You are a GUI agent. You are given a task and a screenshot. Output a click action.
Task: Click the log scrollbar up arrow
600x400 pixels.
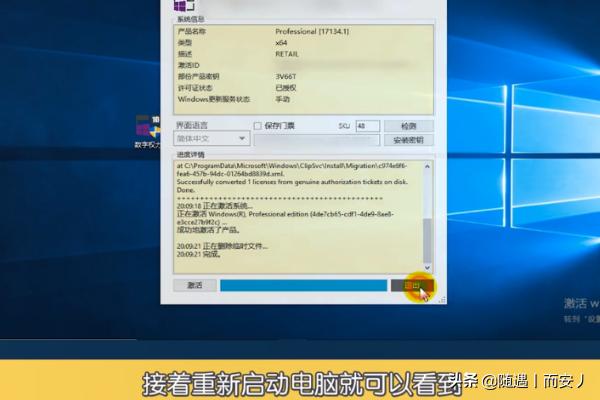pos(428,165)
